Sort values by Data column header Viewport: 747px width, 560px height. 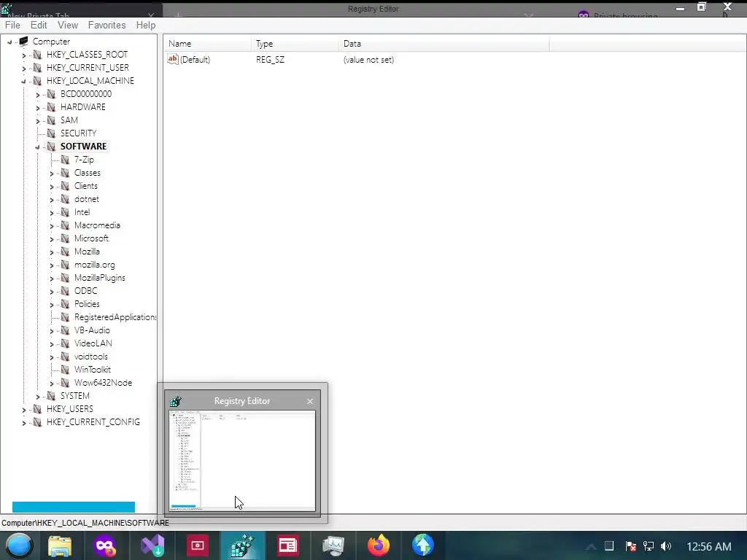coord(444,43)
